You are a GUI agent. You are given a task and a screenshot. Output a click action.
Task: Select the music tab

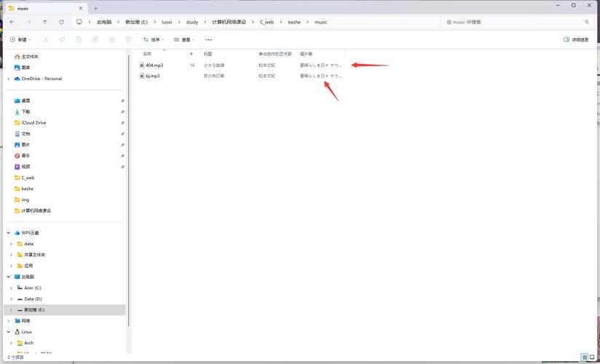click(45, 9)
